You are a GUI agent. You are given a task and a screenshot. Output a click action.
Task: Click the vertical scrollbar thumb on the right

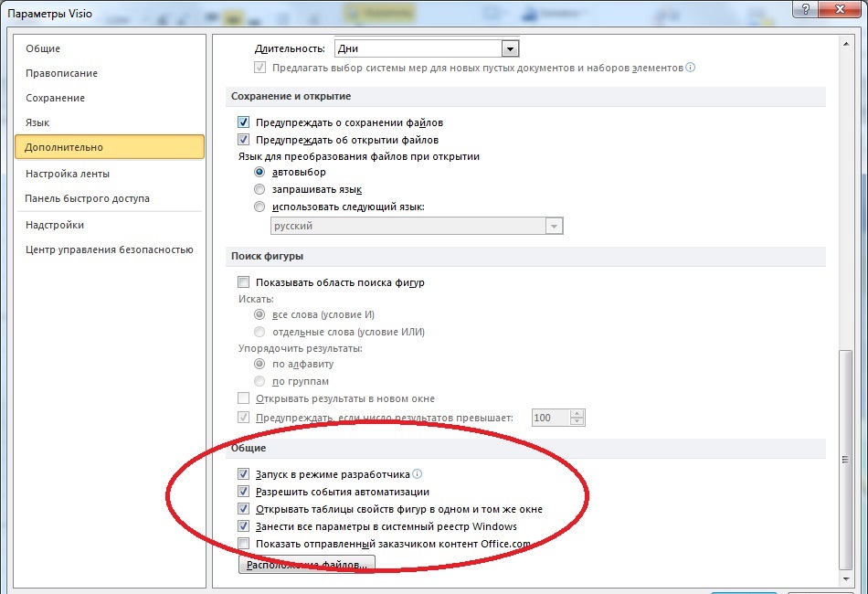843,457
